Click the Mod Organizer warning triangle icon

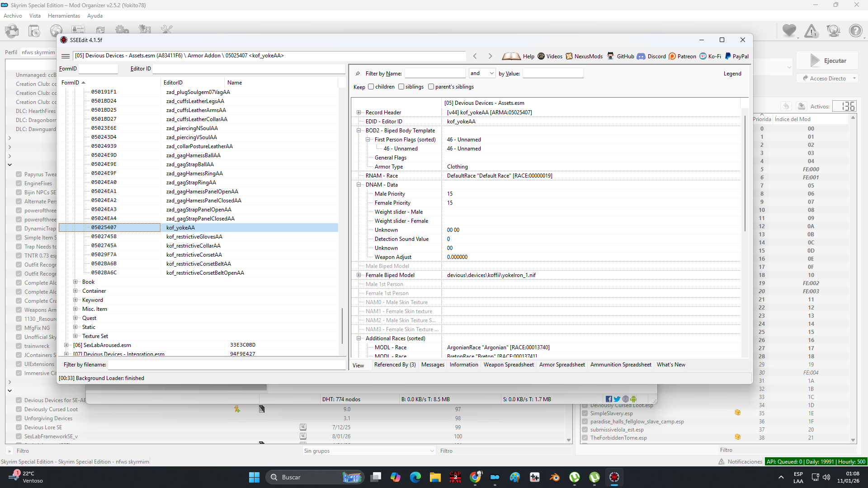point(811,31)
